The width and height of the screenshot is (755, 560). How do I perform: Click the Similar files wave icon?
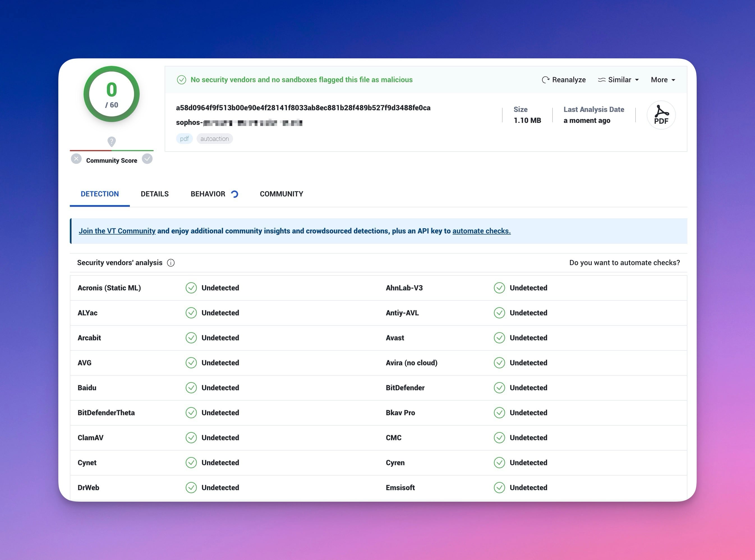click(602, 80)
